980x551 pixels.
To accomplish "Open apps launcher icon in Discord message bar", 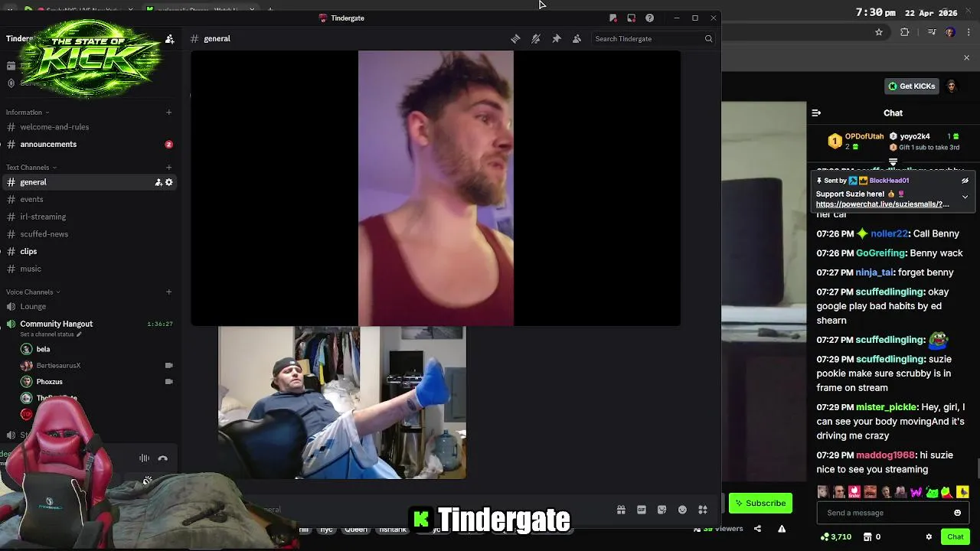I will click(702, 510).
